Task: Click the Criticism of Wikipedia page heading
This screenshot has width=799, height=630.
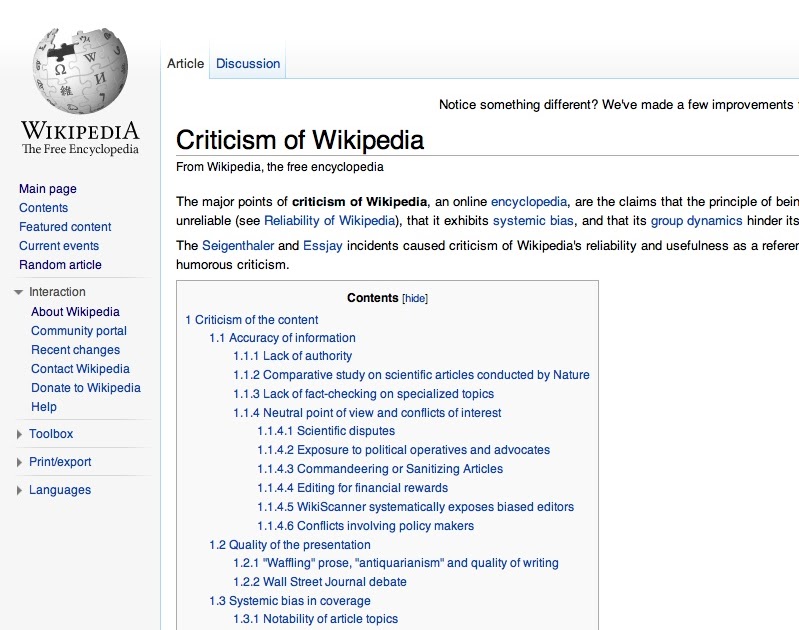Action: point(300,140)
